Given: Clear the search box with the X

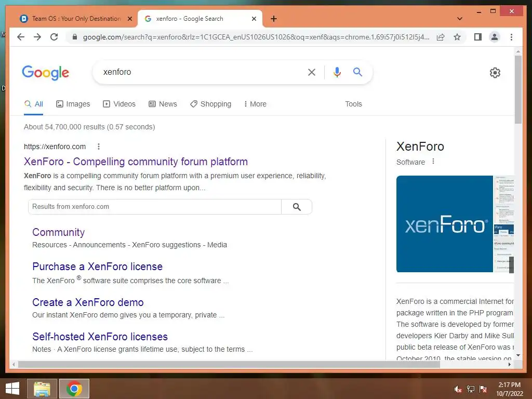Looking at the screenshot, I should coord(312,72).
